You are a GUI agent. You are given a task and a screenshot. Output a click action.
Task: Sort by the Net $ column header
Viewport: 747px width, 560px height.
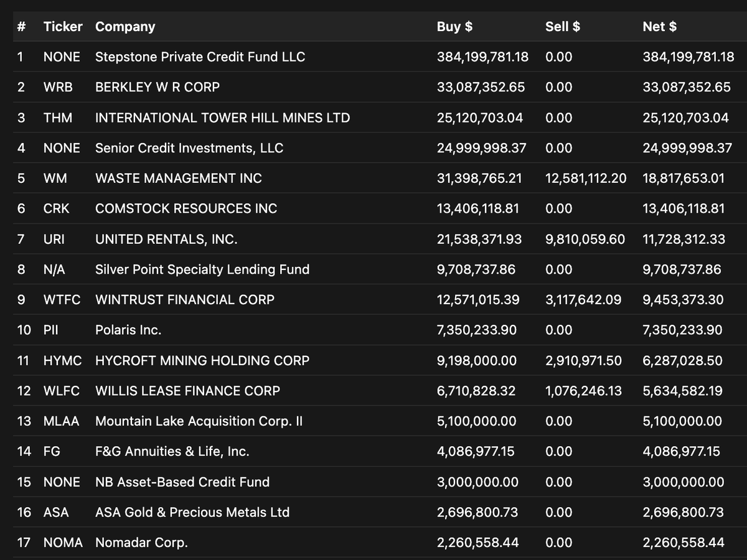660,27
